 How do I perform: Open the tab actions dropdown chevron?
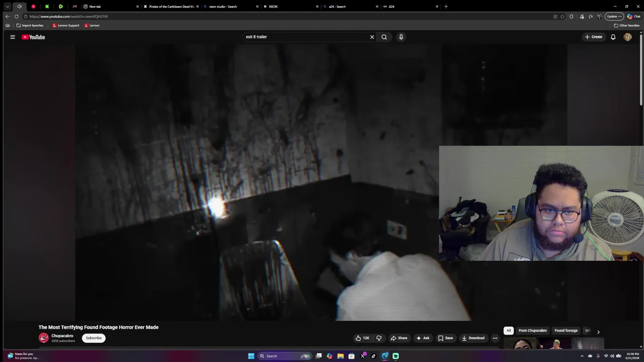[x=7, y=7]
